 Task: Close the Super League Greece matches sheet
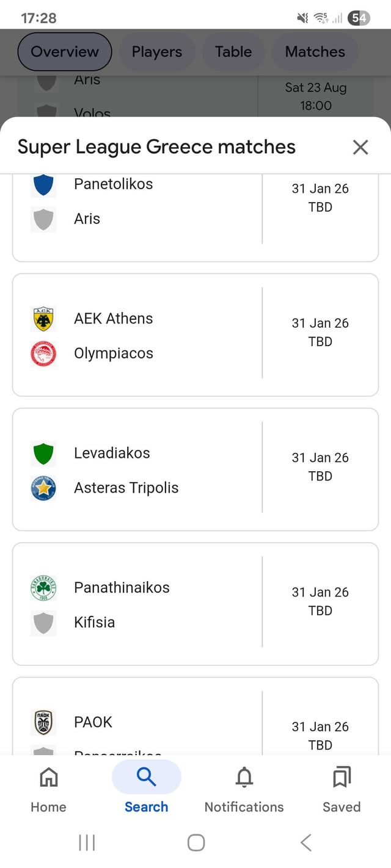[x=360, y=146]
